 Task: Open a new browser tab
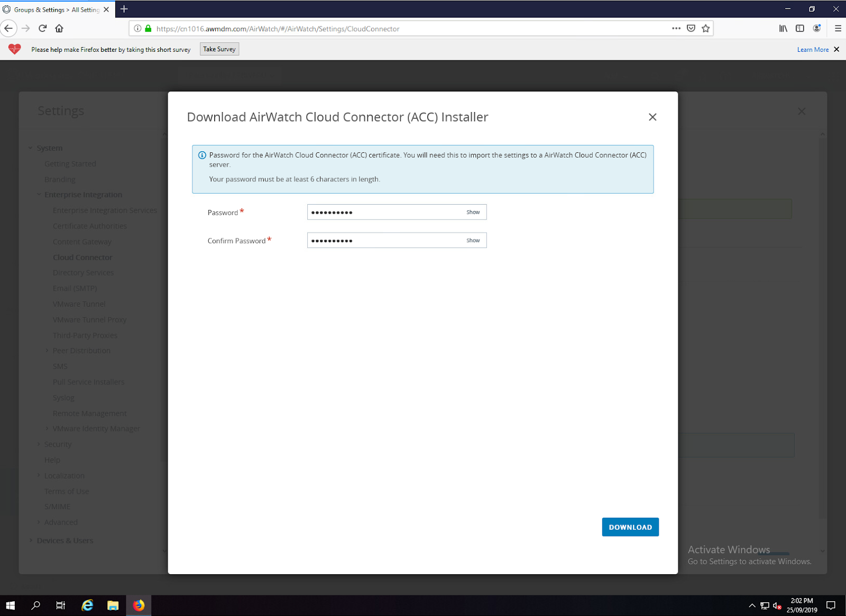pos(124,9)
